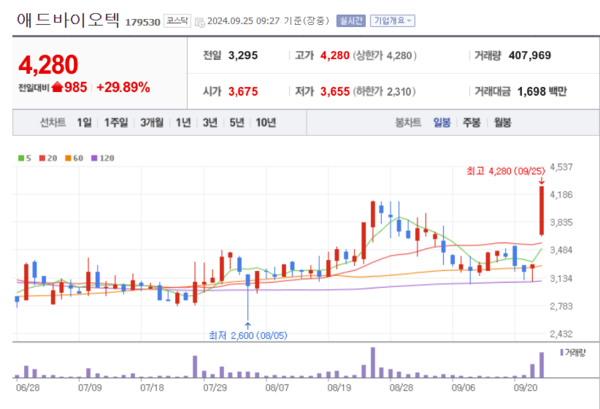Click the +29.89% change percentage
600x409 pixels.
(123, 87)
